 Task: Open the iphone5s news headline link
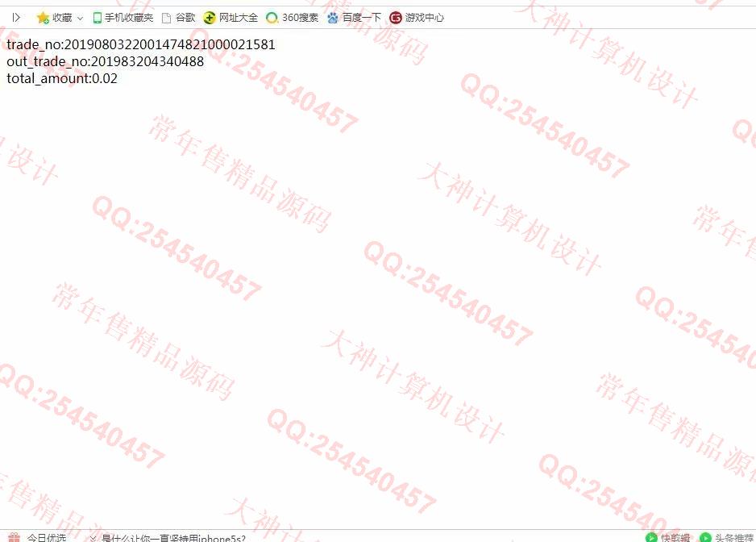click(x=173, y=538)
